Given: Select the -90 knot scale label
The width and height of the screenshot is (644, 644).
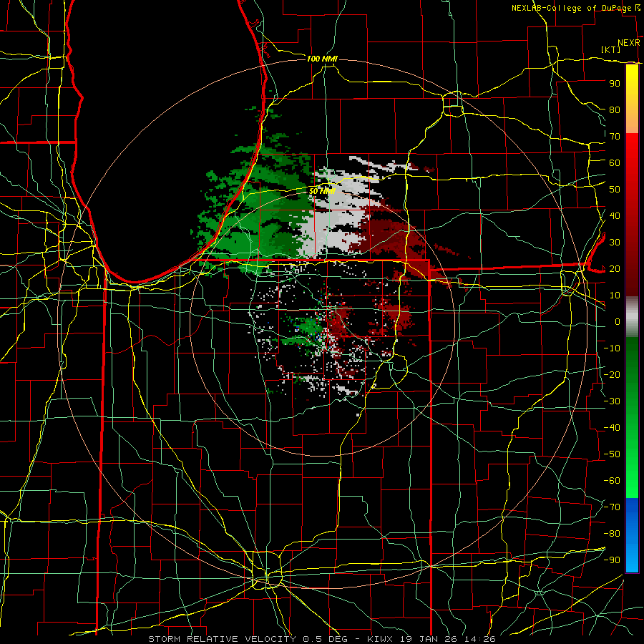Looking at the screenshot, I should 612,560.
